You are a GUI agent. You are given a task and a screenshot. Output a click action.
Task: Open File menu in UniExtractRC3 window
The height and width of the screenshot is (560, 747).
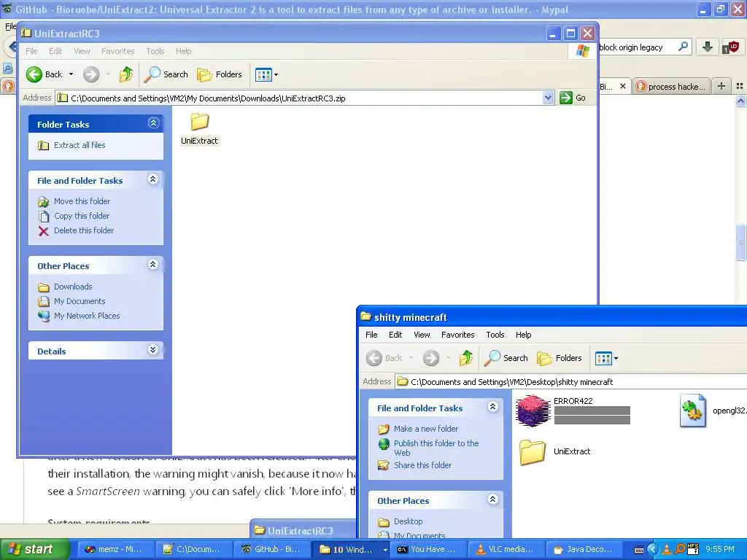tap(31, 51)
